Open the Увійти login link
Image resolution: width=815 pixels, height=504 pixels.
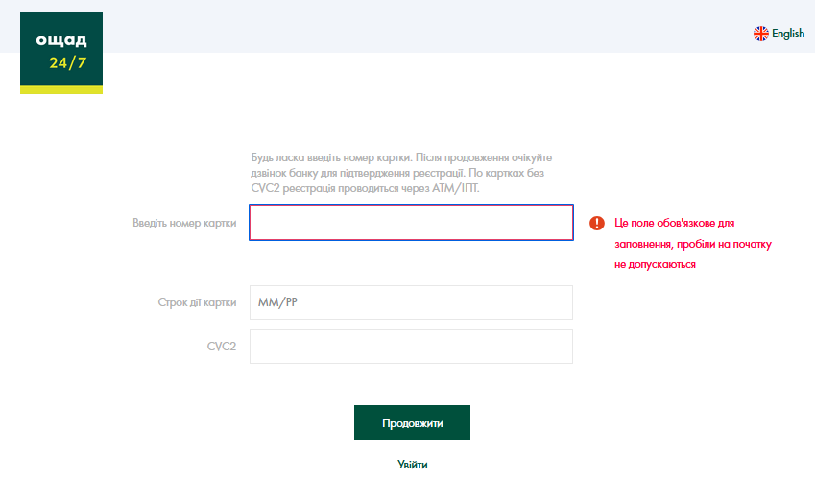(412, 465)
